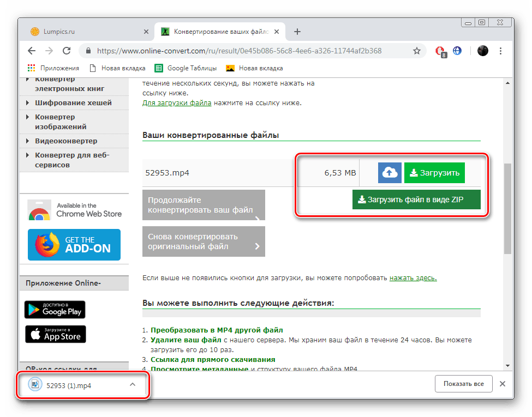Expand the downloaded 52953 (1).mp4 options chevron
The height and width of the screenshot is (417, 532).
tap(131, 384)
